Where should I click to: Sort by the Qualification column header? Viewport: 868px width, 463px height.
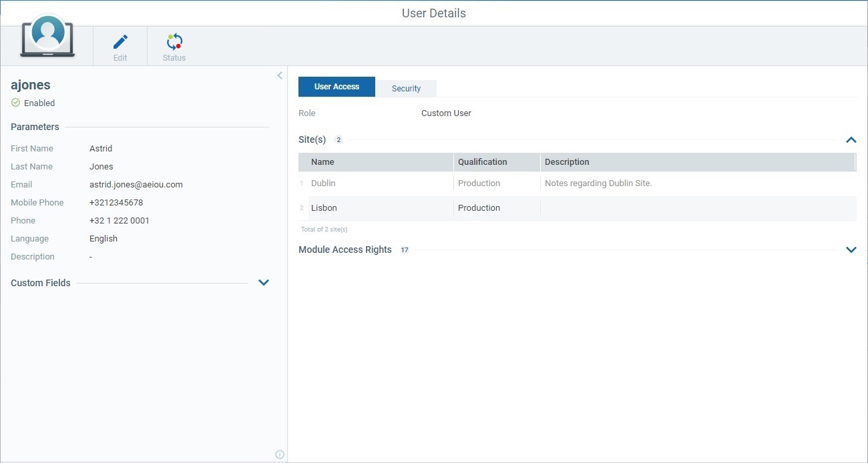tap(497, 162)
